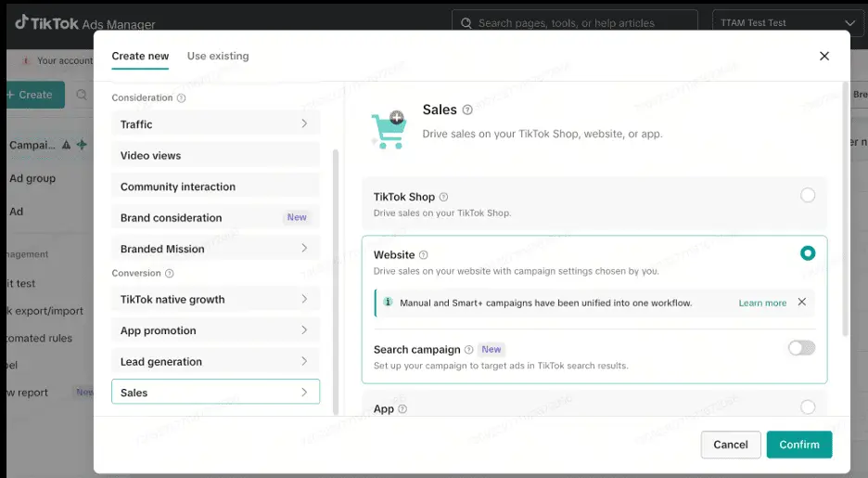Click the TikTok Shop help icon

(443, 197)
